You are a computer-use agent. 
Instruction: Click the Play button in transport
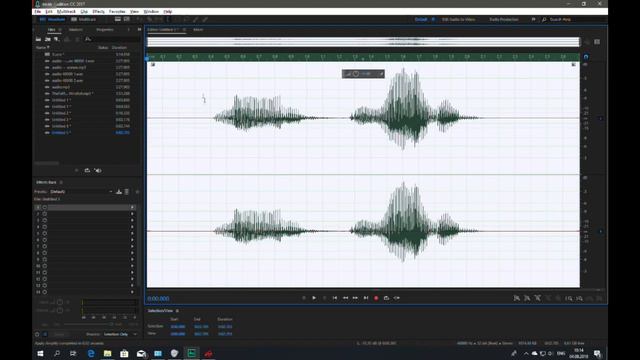tap(314, 298)
